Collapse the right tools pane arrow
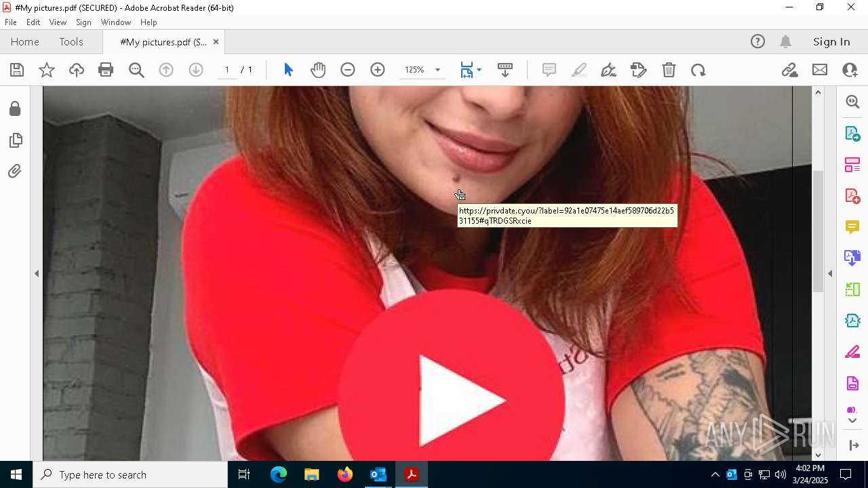The image size is (868, 488). coord(830,273)
